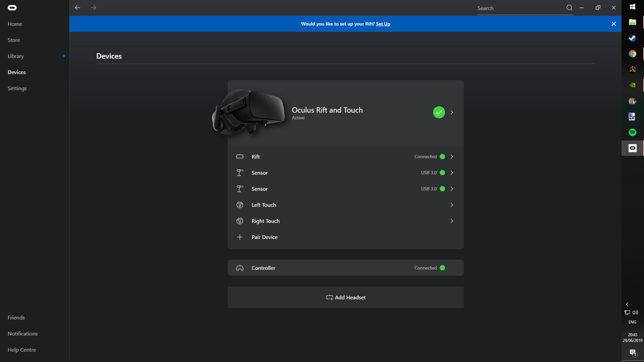Open Home in the sidebar

15,24
